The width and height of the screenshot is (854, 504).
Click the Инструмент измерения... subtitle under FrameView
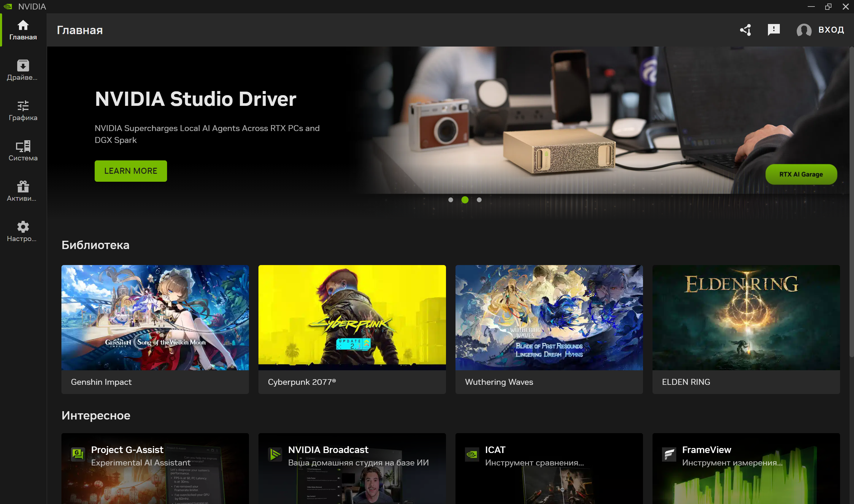click(732, 462)
